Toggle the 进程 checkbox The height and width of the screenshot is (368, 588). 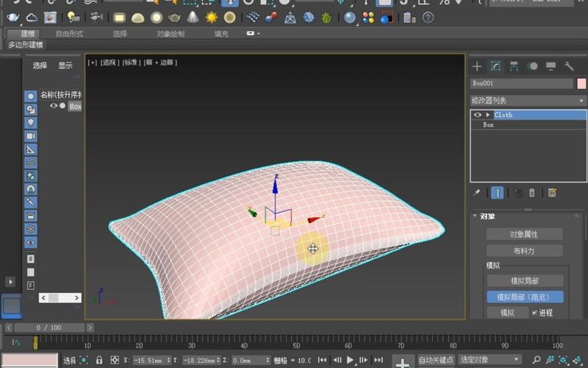click(x=534, y=313)
